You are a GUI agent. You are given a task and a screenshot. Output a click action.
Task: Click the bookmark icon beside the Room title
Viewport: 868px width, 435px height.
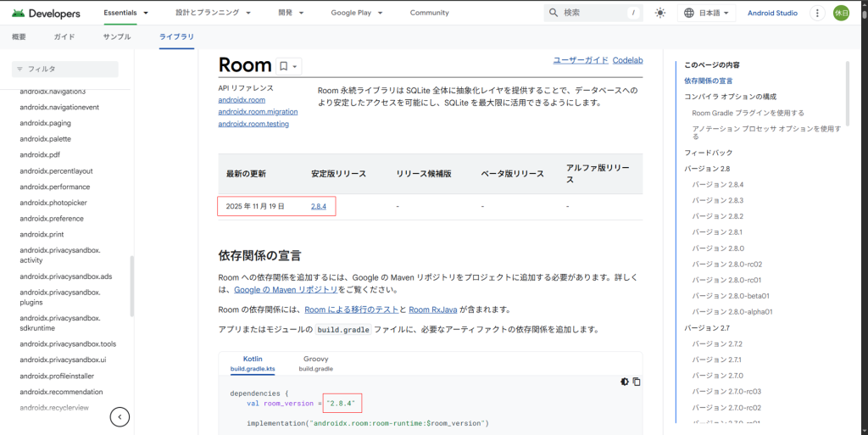(284, 66)
